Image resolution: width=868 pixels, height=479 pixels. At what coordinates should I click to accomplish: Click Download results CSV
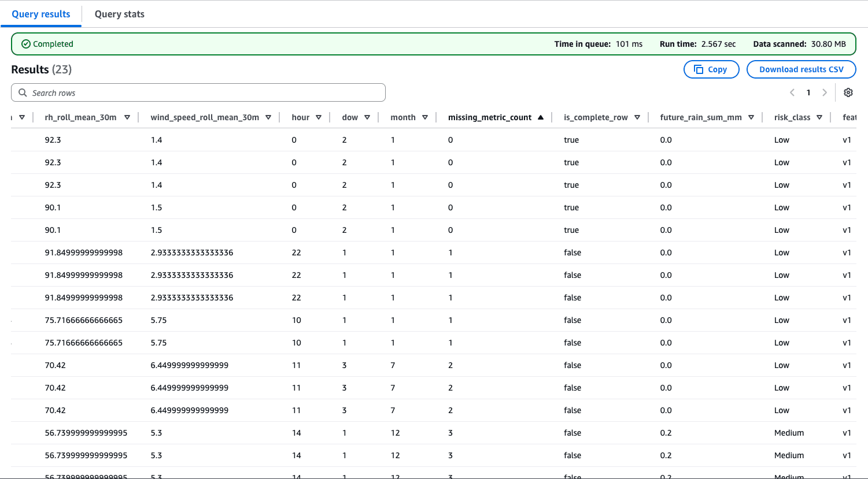tap(801, 69)
